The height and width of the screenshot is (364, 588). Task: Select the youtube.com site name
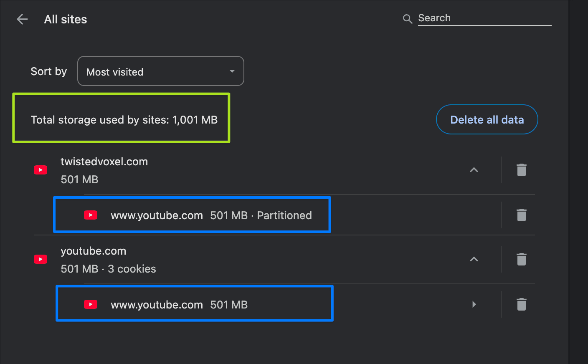tap(94, 251)
